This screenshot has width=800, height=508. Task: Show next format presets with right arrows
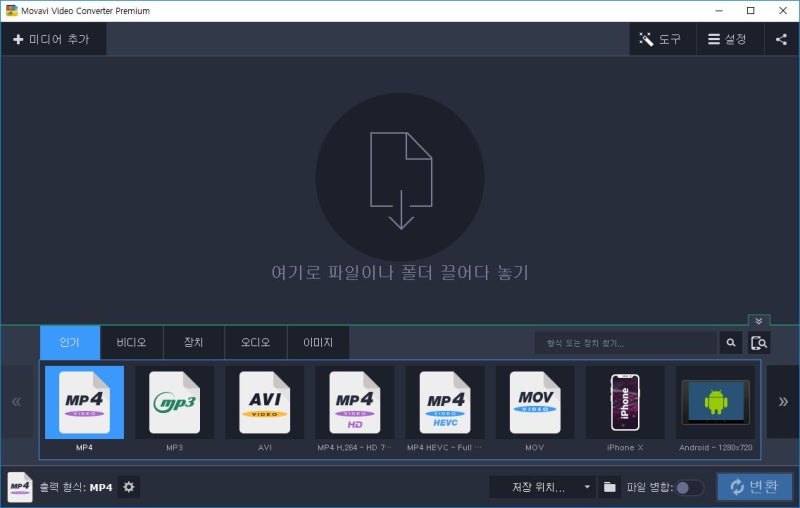coord(783,402)
